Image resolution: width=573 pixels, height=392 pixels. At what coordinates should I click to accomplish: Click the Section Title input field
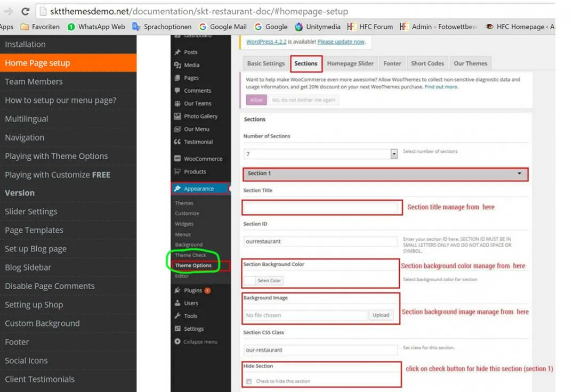pyautogui.click(x=320, y=208)
